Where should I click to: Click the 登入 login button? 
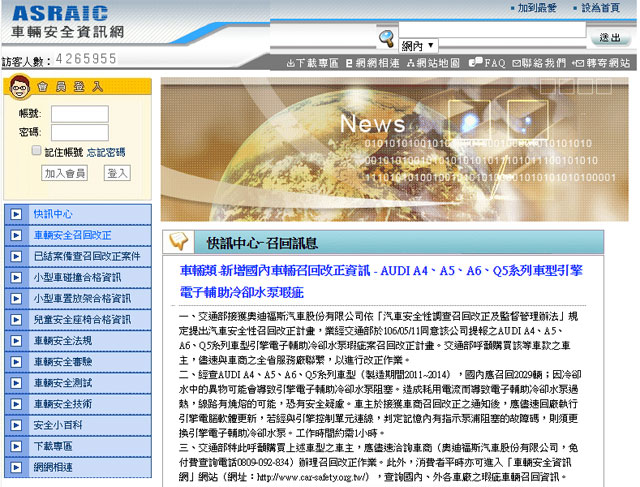click(117, 173)
